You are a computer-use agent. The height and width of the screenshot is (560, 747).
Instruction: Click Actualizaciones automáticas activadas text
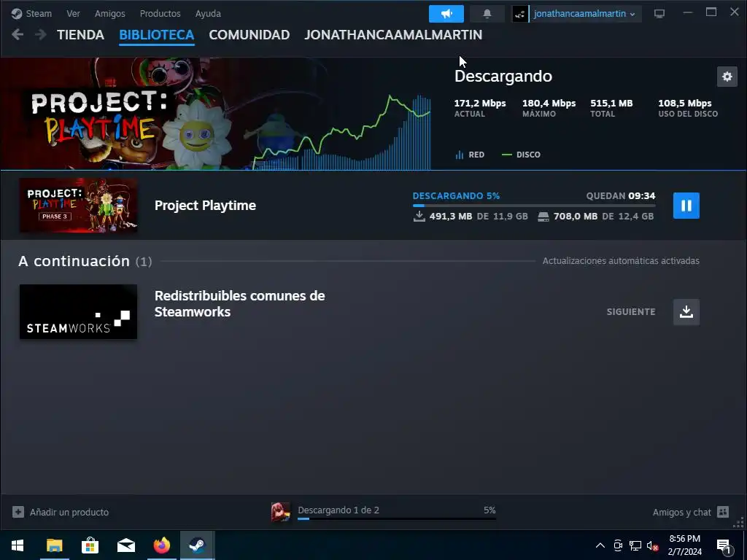(621, 261)
